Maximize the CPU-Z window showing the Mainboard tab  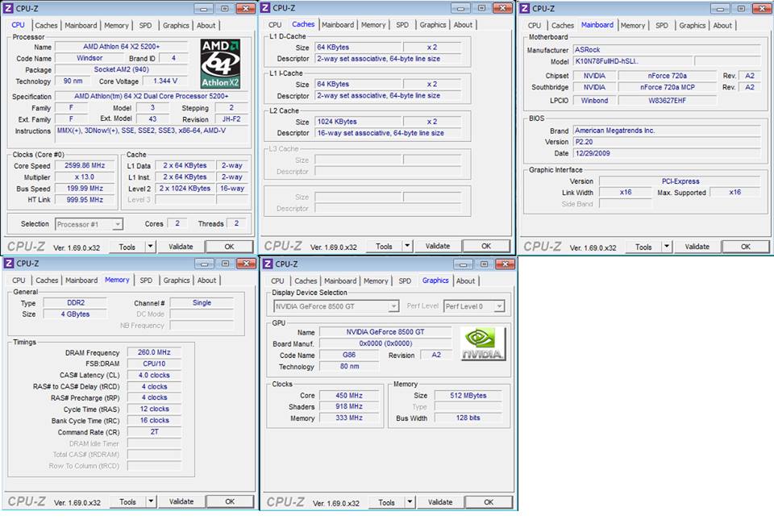pyautogui.click(x=741, y=8)
